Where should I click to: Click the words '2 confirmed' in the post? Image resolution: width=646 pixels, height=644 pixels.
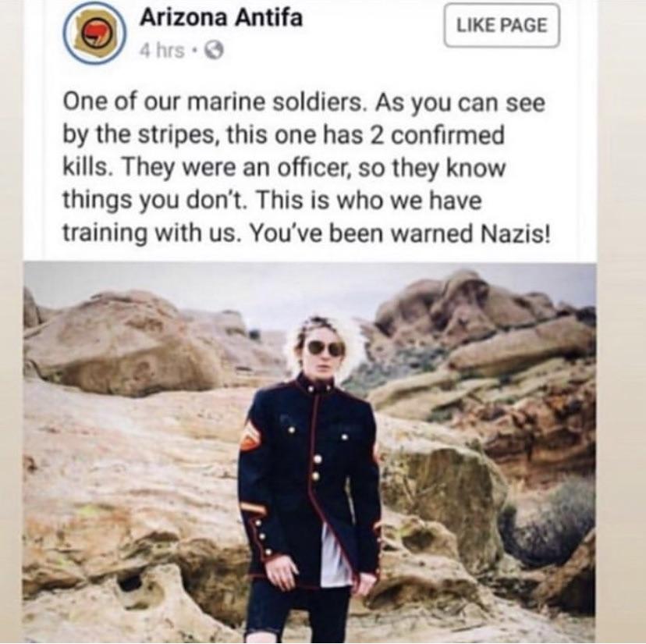point(438,136)
